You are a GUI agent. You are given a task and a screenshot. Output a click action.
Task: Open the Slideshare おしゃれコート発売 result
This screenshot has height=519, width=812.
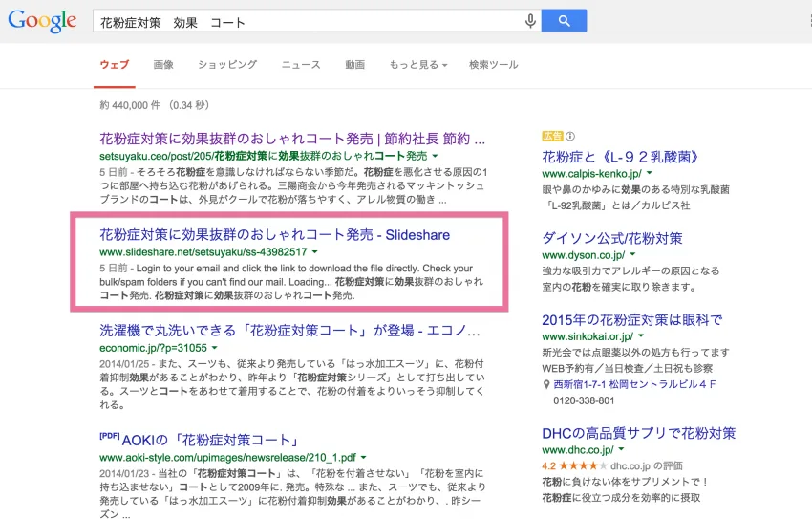[x=274, y=235]
